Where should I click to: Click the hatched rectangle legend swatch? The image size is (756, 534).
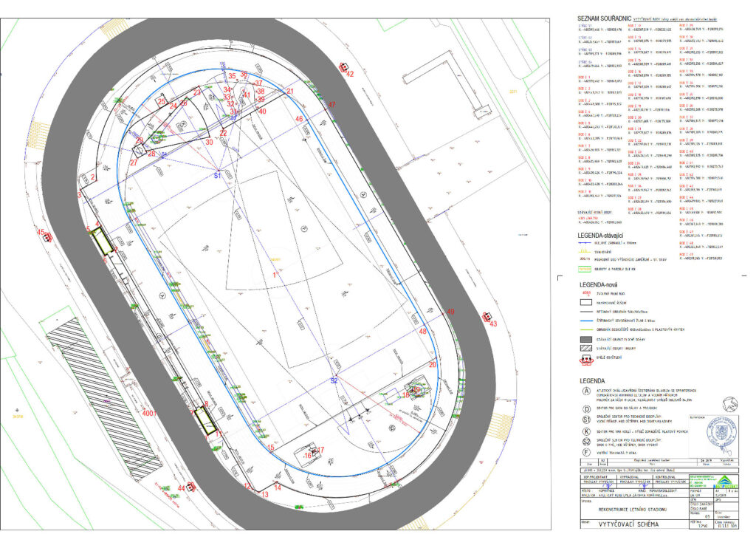pos(585,347)
